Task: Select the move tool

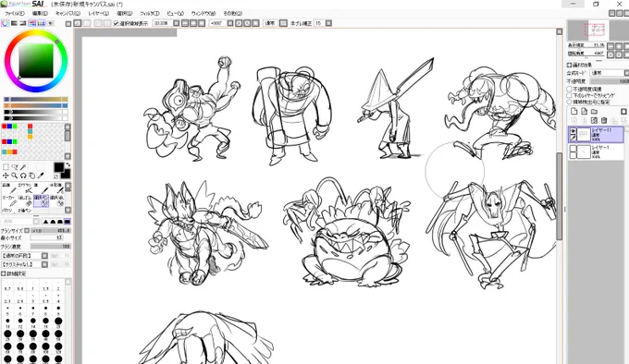Action: [6, 176]
